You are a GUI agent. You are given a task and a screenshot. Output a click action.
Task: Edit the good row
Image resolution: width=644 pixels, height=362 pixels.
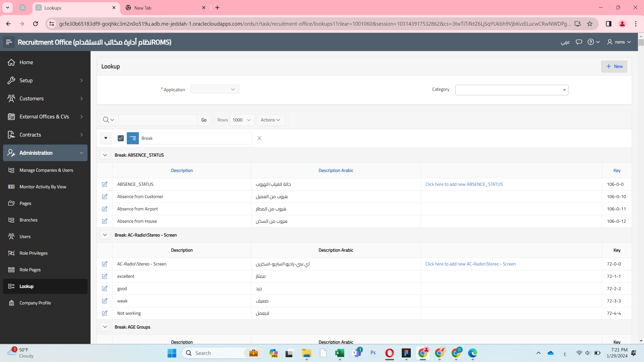[105, 289]
